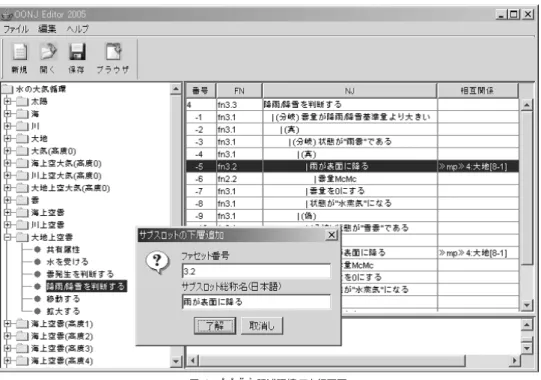Viewport: 541px width, 380px height.
Task: Click the table vertical scrollbar thumb
Action: [x=527, y=188]
